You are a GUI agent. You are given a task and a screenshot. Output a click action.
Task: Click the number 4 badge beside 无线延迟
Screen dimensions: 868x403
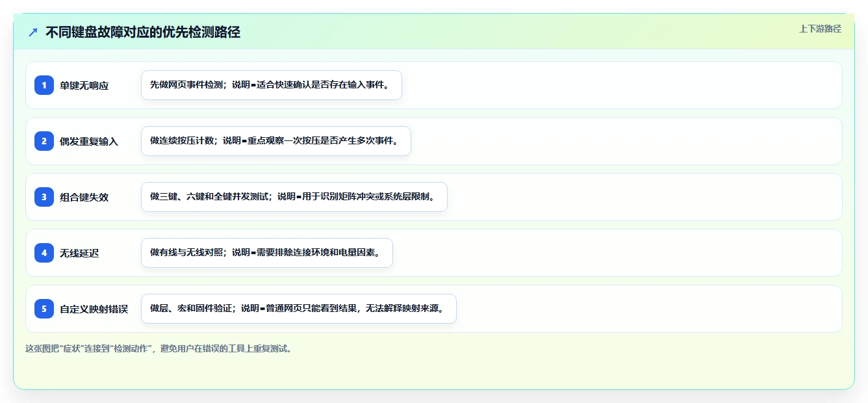44,253
